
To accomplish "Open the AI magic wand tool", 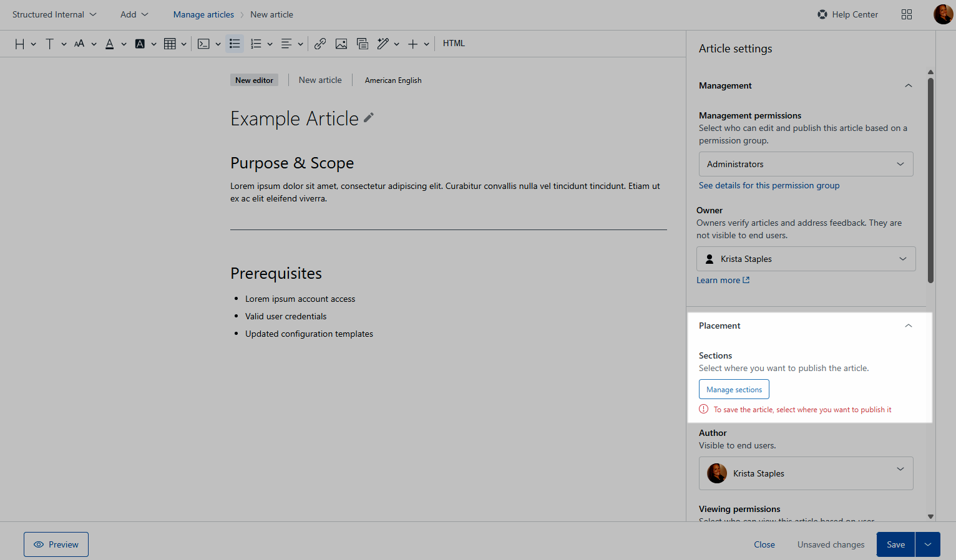I will click(x=383, y=44).
